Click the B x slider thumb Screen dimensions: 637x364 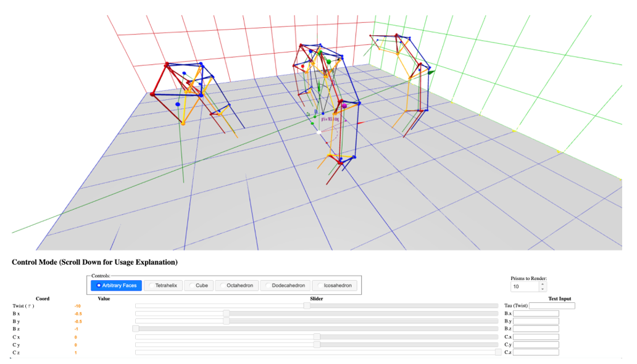tap(227, 313)
